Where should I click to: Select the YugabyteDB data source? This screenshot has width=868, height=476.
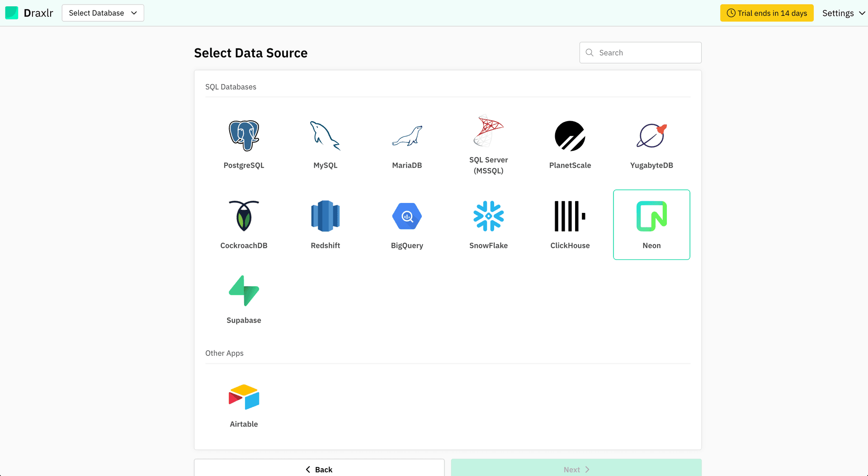coord(651,135)
